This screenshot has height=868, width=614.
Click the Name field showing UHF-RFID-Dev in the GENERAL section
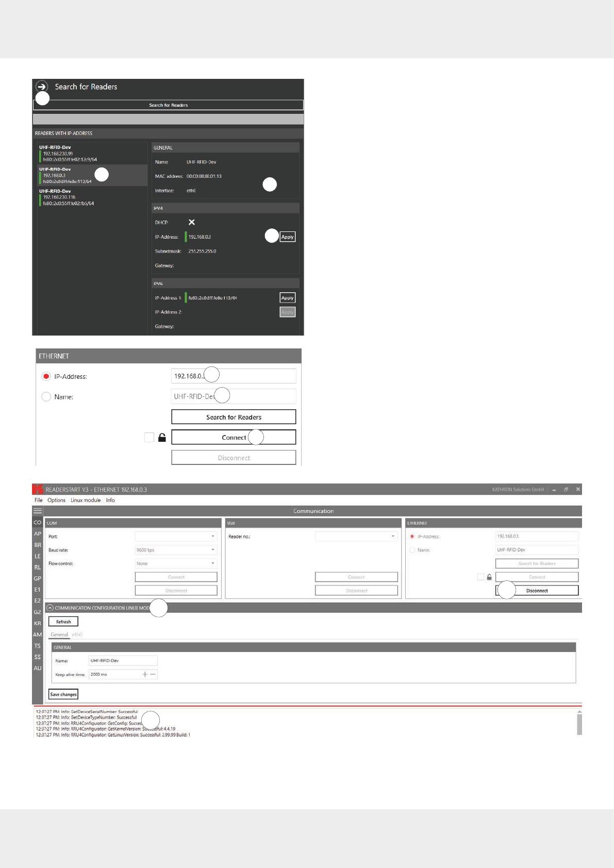123,660
